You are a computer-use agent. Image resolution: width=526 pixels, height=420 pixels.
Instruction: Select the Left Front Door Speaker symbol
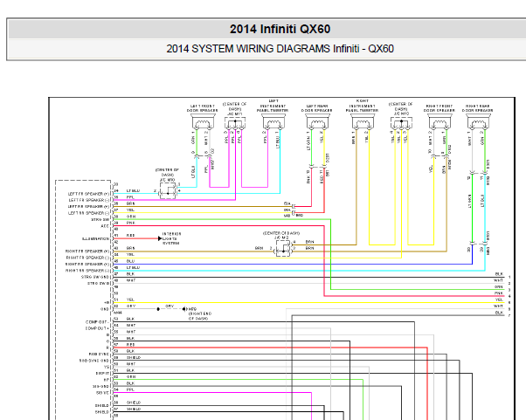point(203,121)
